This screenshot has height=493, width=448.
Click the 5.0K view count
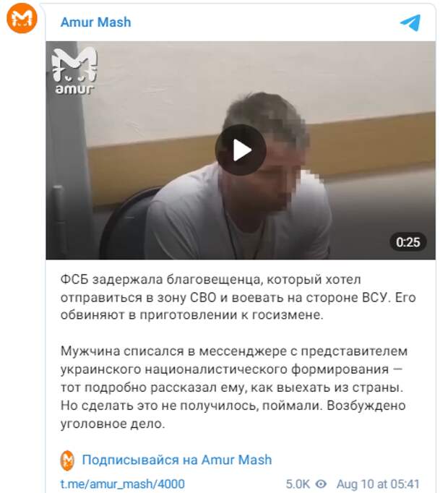(298, 484)
